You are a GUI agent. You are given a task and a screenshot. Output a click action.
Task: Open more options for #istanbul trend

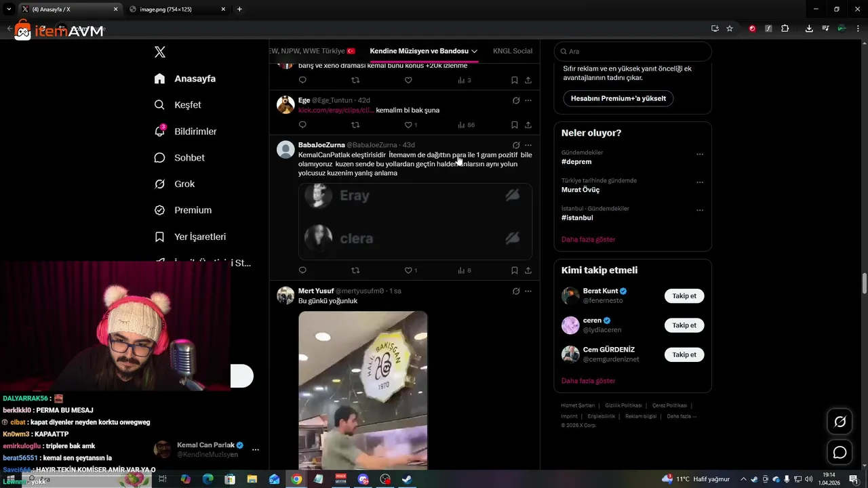(700, 210)
